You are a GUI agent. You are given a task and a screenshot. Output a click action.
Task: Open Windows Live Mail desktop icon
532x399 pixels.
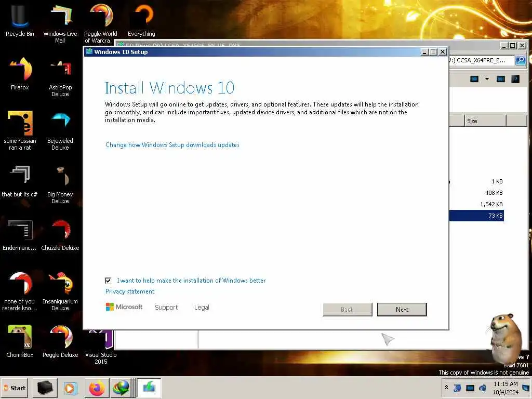[x=60, y=23]
